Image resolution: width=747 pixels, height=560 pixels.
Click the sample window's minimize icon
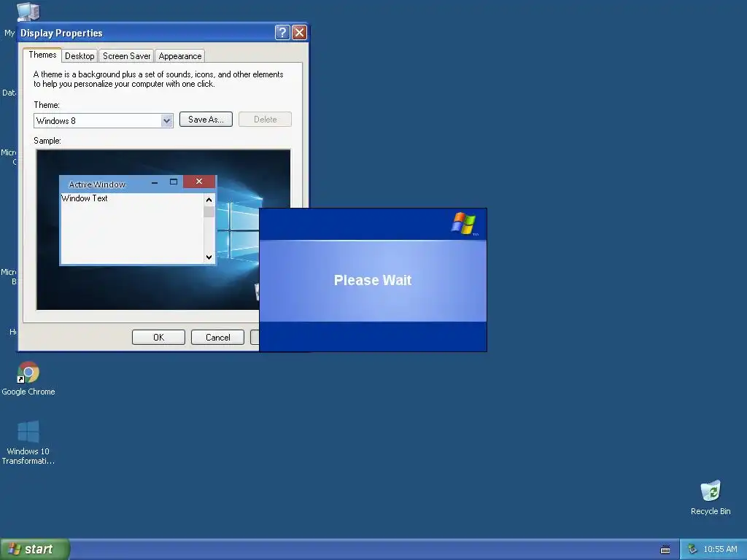point(155,182)
